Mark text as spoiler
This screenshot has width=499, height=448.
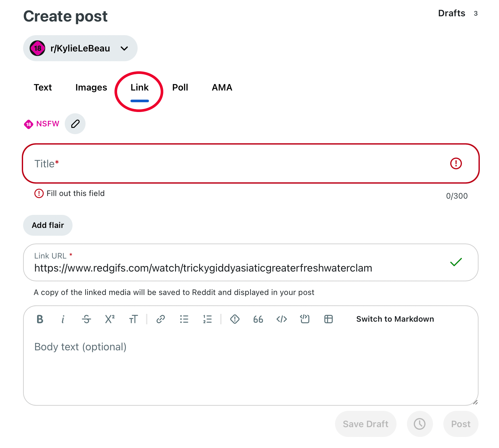[235, 319]
